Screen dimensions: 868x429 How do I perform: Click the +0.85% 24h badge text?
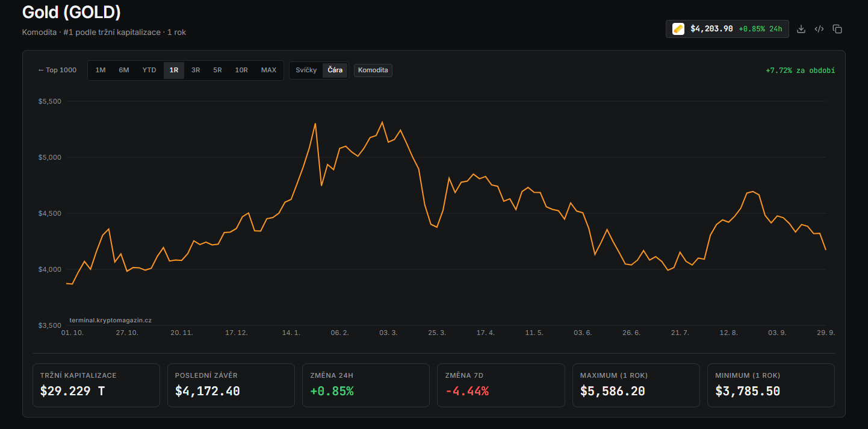[760, 29]
